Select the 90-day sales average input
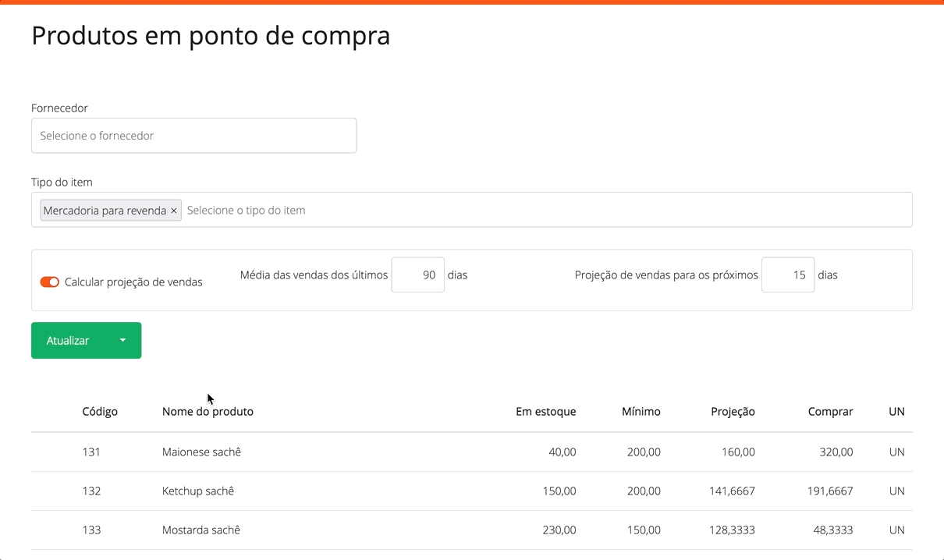The width and height of the screenshot is (944, 560). pos(417,275)
